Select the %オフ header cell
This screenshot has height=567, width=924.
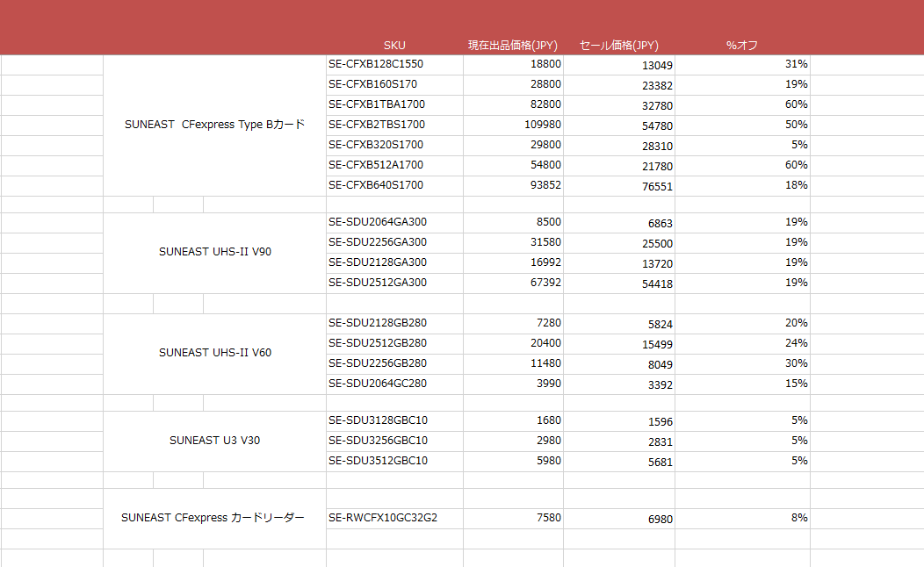point(742,46)
